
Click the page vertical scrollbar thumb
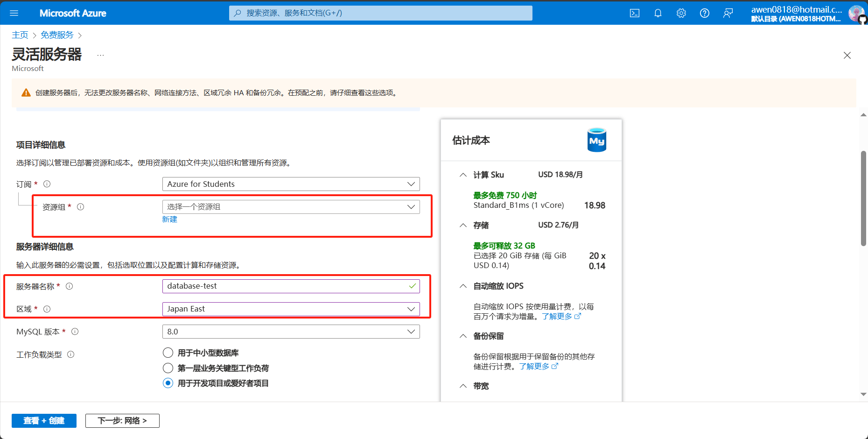pos(864,198)
